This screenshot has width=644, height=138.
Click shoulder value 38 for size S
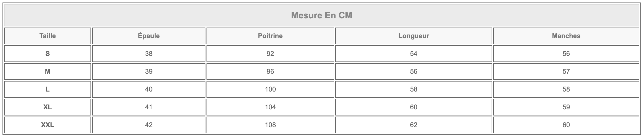coord(149,54)
